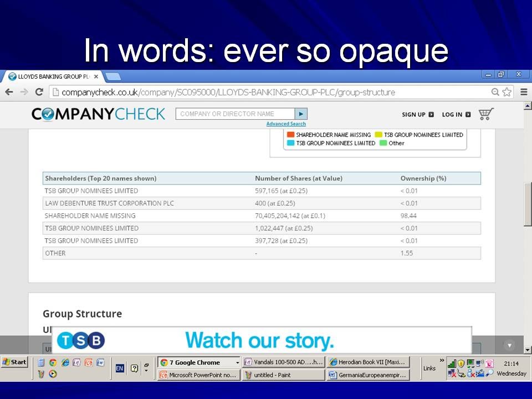Switch to Microsoft PowerPoint taskbar window
The image size is (532, 399).
pyautogui.click(x=199, y=375)
